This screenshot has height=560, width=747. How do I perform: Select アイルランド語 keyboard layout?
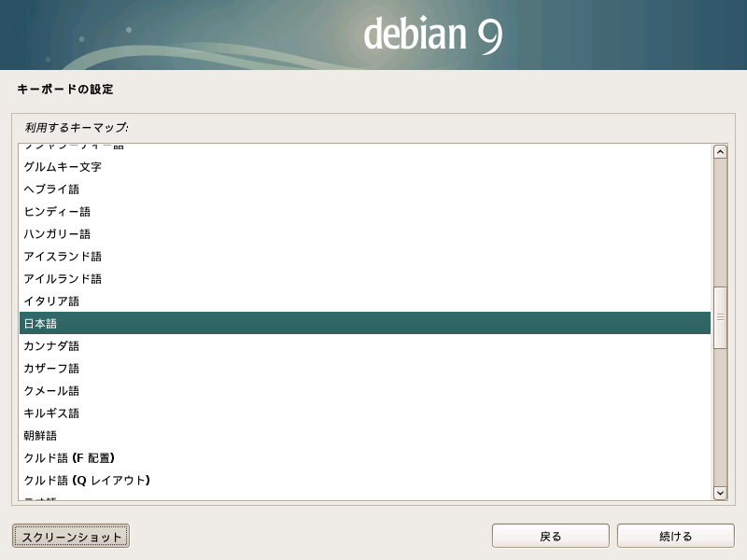tap(63, 279)
